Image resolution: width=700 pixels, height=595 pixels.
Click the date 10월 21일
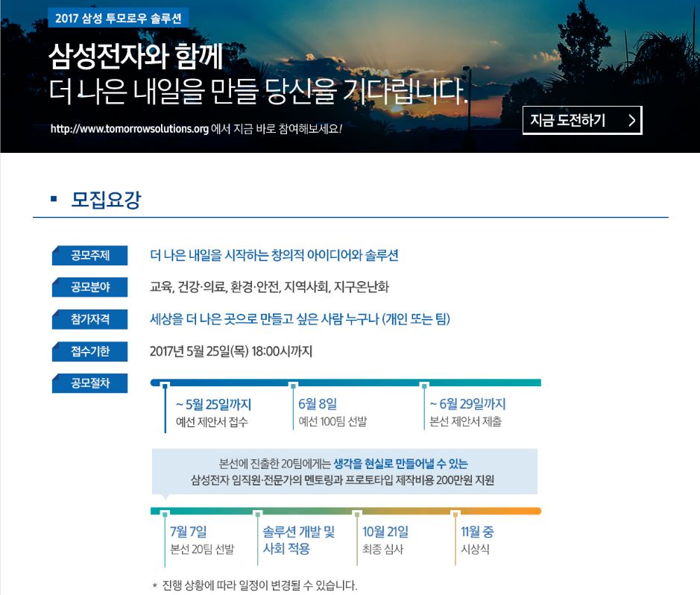385,532
